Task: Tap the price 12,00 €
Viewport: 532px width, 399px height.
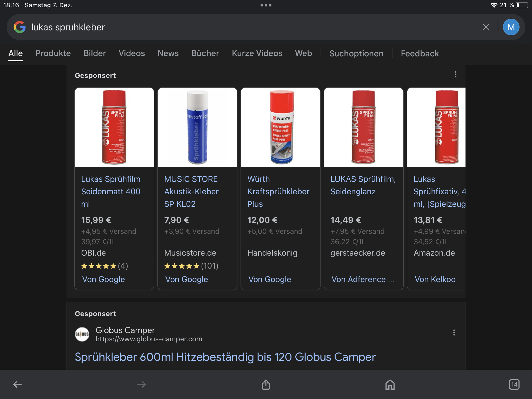Action: 262,220
